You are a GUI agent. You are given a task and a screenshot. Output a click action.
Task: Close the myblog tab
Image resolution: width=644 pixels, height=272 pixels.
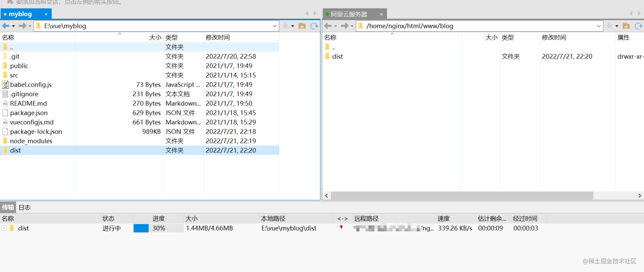(x=46, y=14)
